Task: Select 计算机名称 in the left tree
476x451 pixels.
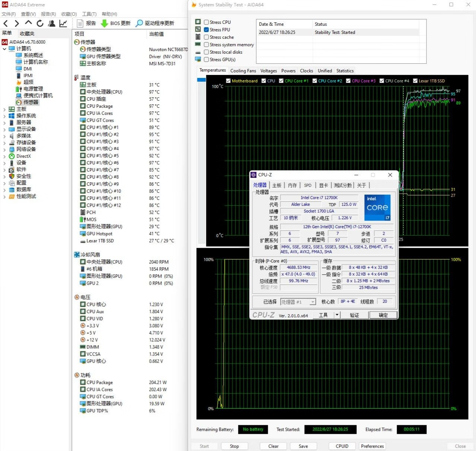Action: coord(36,62)
